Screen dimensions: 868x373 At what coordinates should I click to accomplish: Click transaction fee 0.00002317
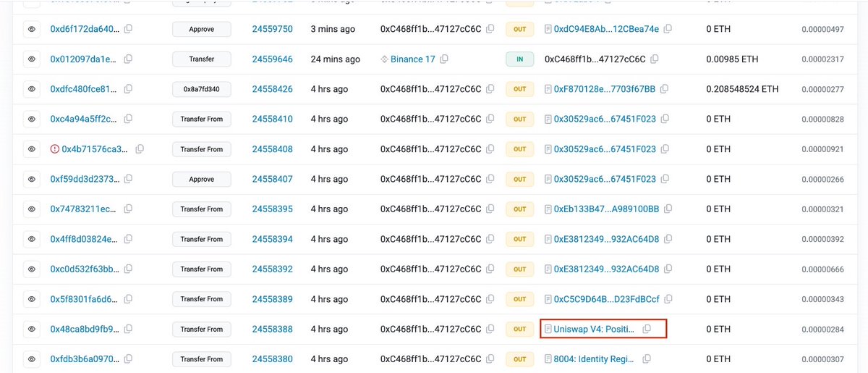(x=822, y=59)
